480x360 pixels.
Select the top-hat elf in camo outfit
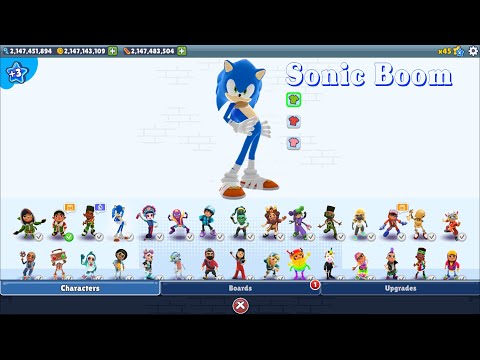point(89,222)
